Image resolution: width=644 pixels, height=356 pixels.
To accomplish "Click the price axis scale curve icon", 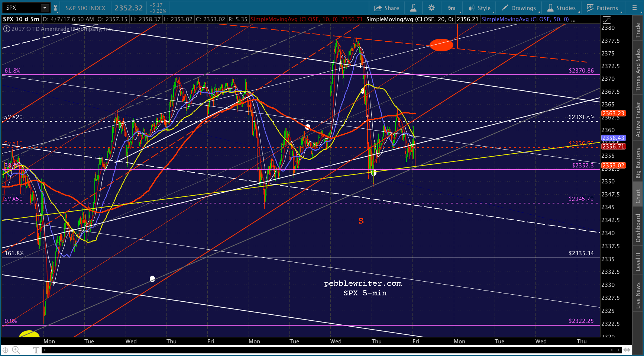I will [x=606, y=19].
